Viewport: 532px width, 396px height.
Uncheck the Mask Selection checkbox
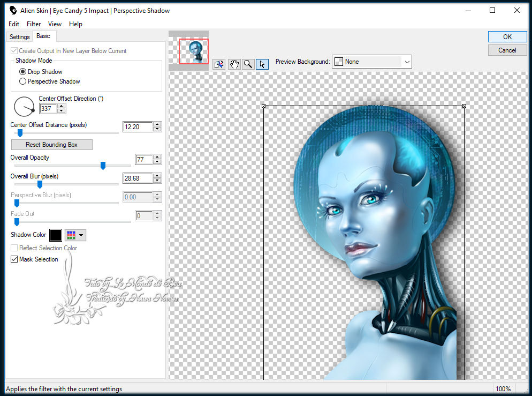click(x=14, y=259)
